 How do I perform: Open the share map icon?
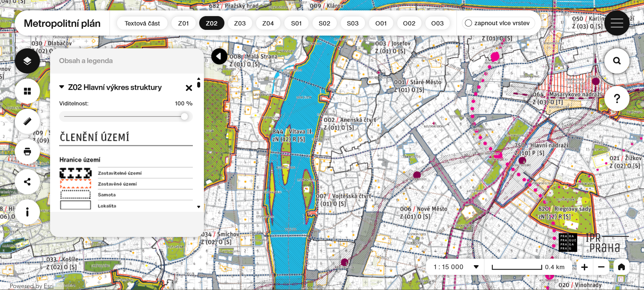point(27,182)
